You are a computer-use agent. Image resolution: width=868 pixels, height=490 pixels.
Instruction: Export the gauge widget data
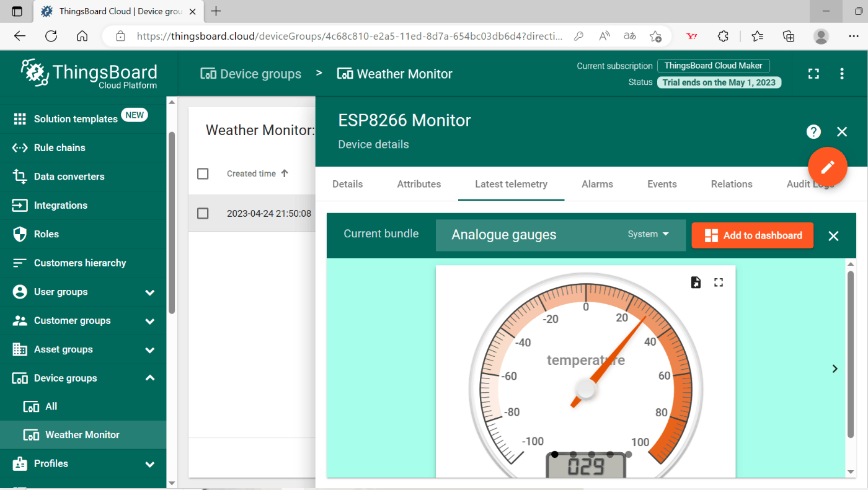point(696,282)
